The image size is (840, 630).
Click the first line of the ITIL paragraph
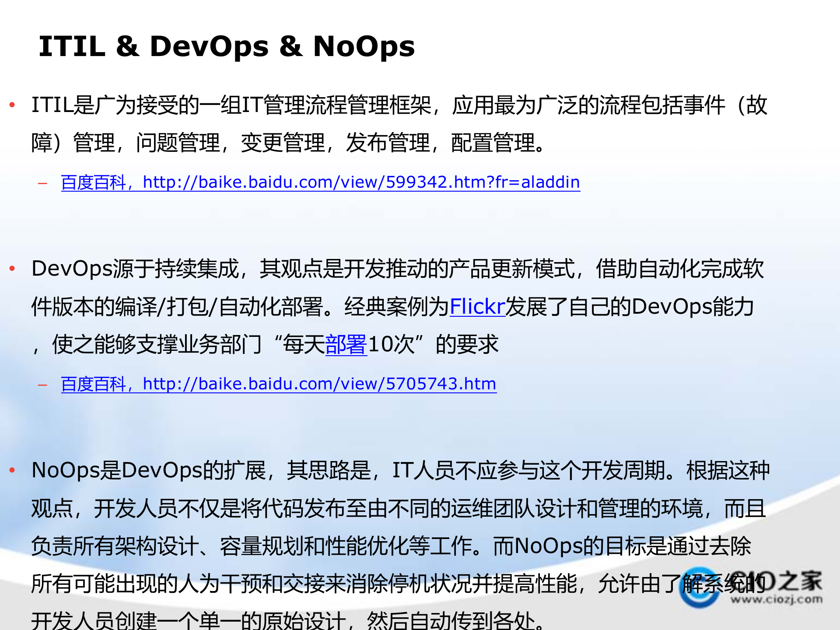coord(399,105)
